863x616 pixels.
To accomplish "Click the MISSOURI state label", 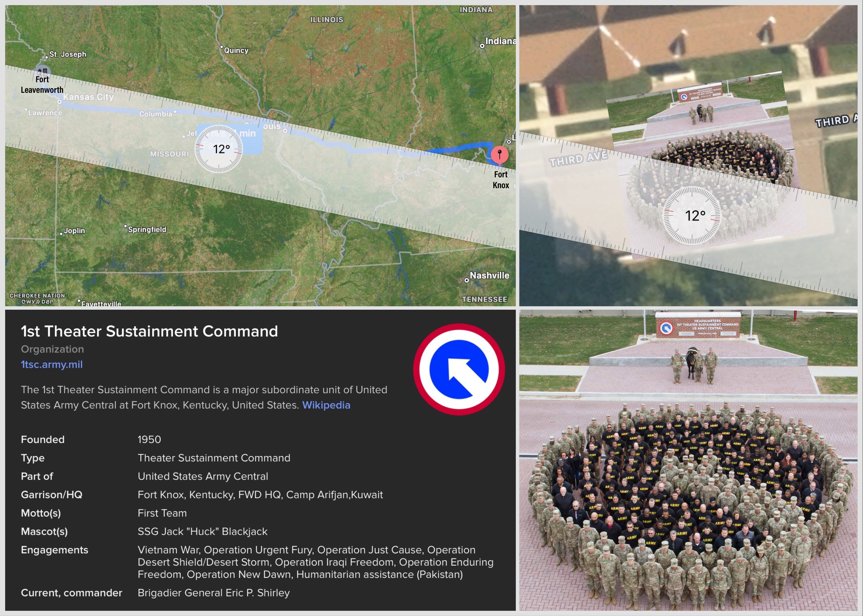I will click(169, 154).
